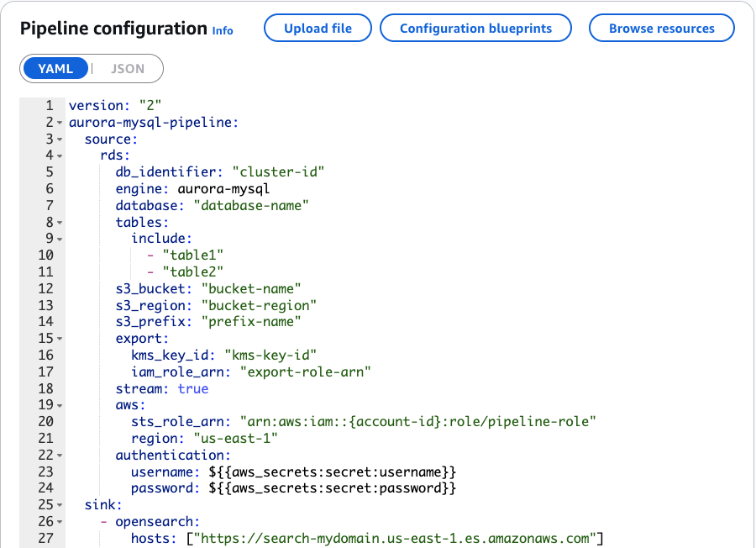Viewport: 756px width, 548px height.
Task: Click the "database-name" value
Action: coord(250,205)
